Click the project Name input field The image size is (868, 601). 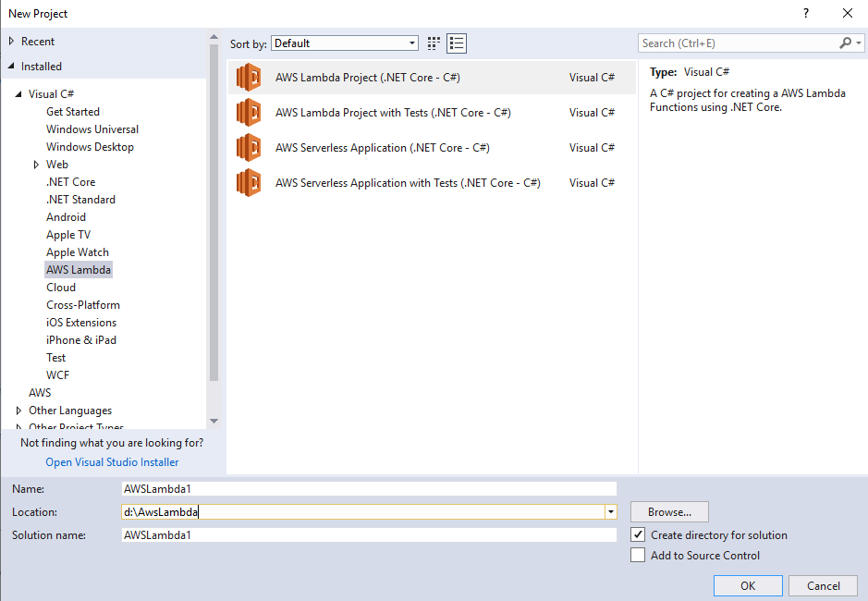coord(369,488)
